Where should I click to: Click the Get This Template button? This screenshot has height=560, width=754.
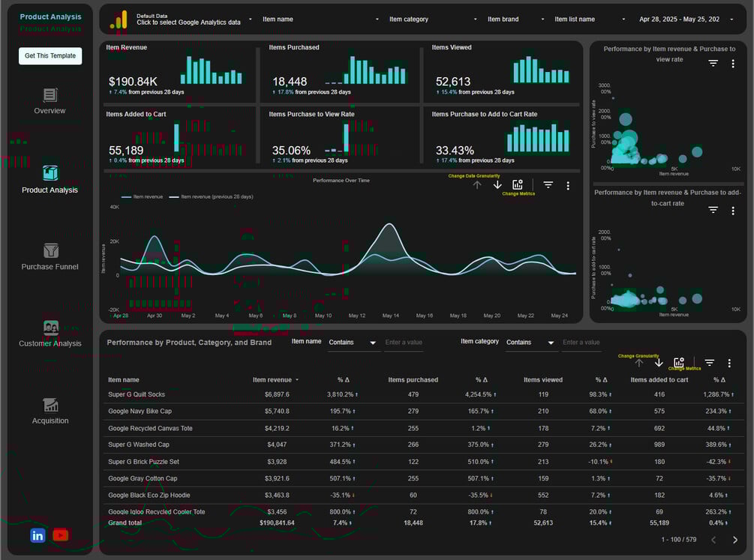(50, 55)
